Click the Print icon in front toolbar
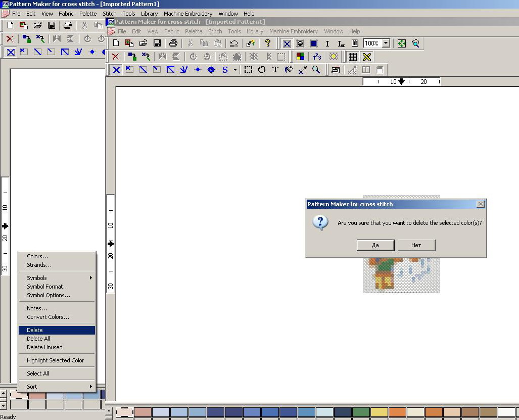This screenshot has height=420, width=519. pyautogui.click(x=173, y=43)
